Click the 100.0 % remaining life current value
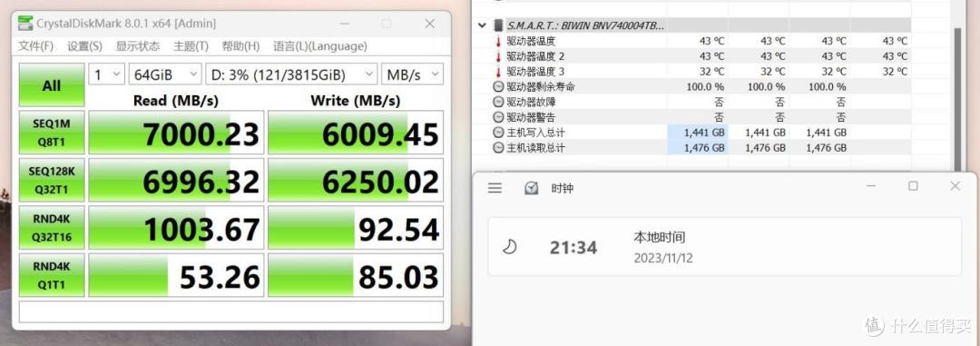Viewport: 980px width, 346px height. pos(705,87)
